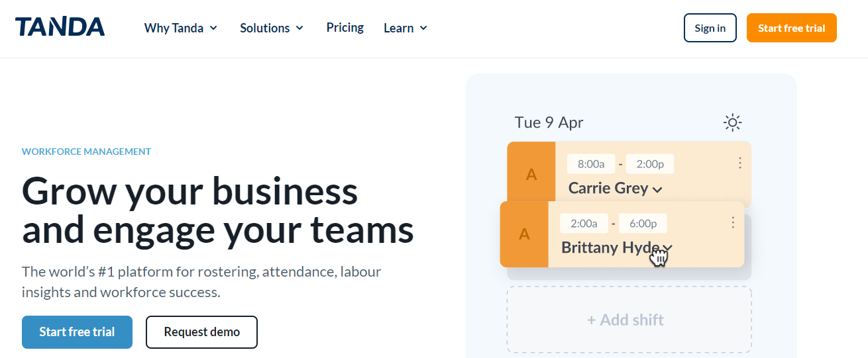The image size is (868, 358).
Task: Expand the Brittany Hyde employee dropdown
Action: [668, 247]
